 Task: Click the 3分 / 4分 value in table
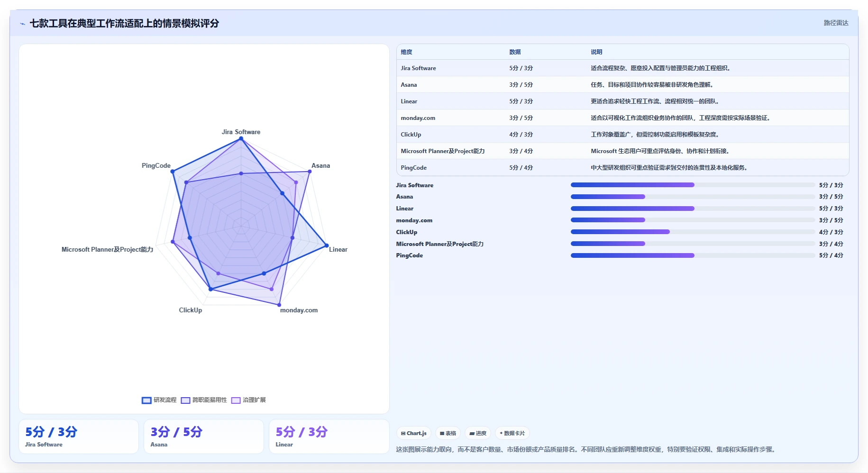click(x=521, y=151)
